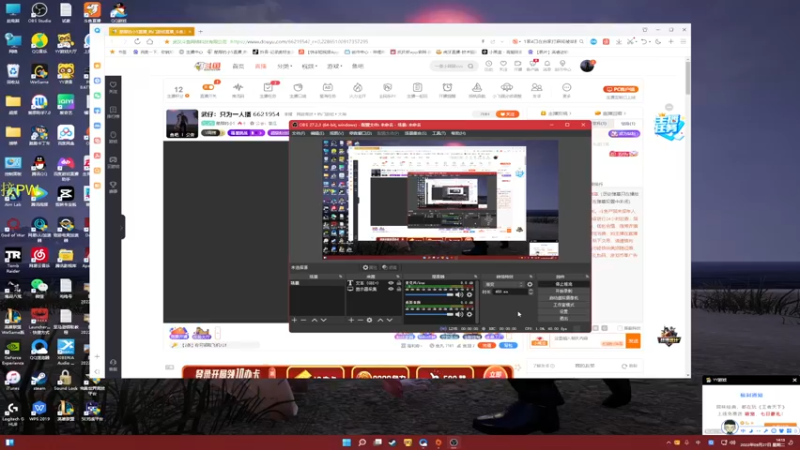Move the selected OBS source down
800x450 pixels.
390,320
